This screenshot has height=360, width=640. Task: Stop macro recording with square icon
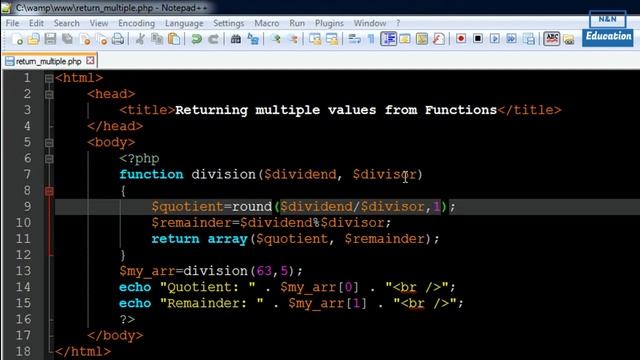pyautogui.click(x=478, y=39)
